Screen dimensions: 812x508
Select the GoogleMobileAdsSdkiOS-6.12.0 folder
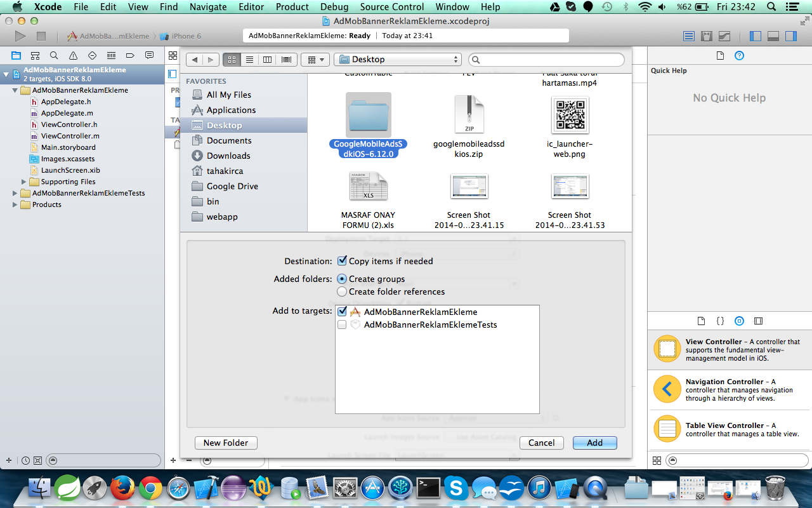pyautogui.click(x=368, y=125)
